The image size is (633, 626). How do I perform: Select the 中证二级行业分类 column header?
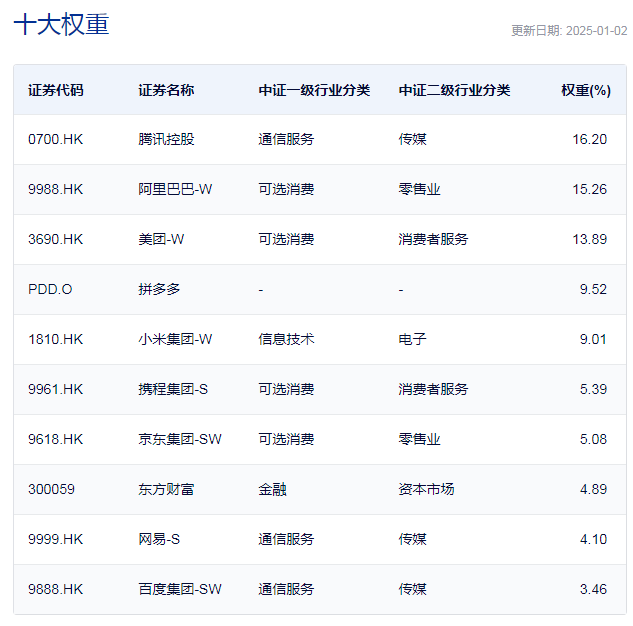[x=454, y=90]
